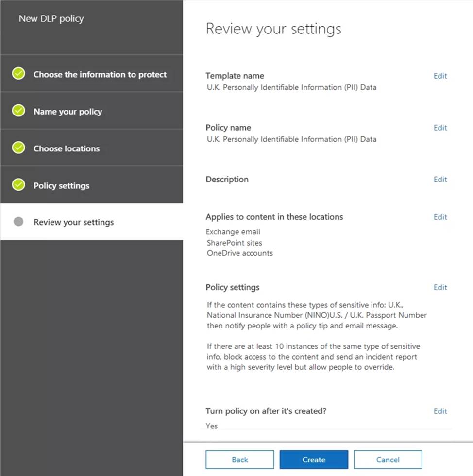The height and width of the screenshot is (476, 473).
Task: Click the green checkmark next to Name your policy
Action: coord(18,111)
